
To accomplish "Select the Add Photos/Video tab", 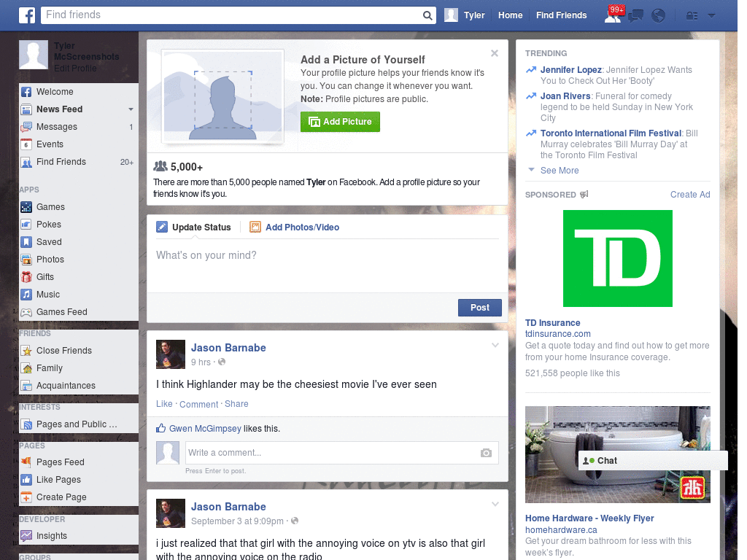I will click(x=295, y=227).
